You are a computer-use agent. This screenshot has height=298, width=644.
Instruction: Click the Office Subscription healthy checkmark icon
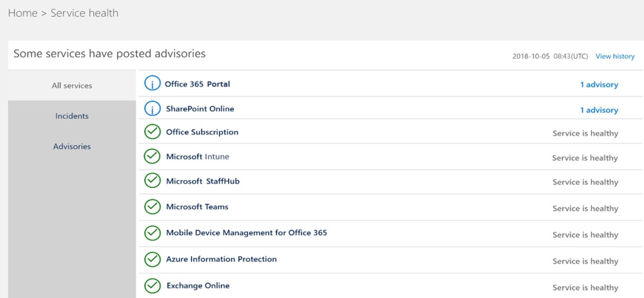[x=152, y=132]
